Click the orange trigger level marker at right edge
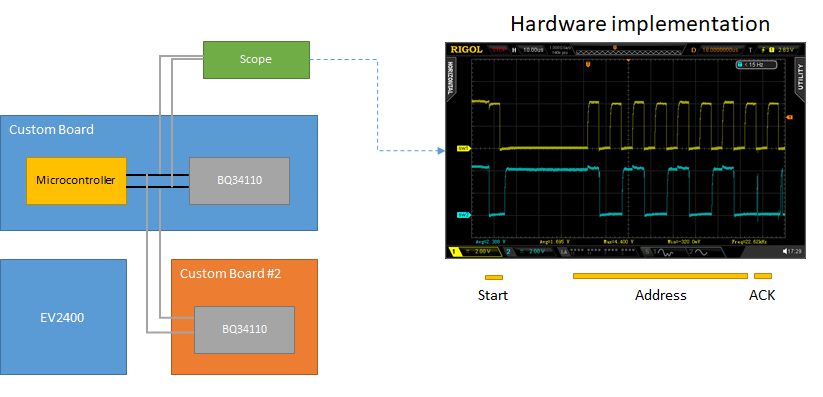The height and width of the screenshot is (397, 823). [x=789, y=117]
